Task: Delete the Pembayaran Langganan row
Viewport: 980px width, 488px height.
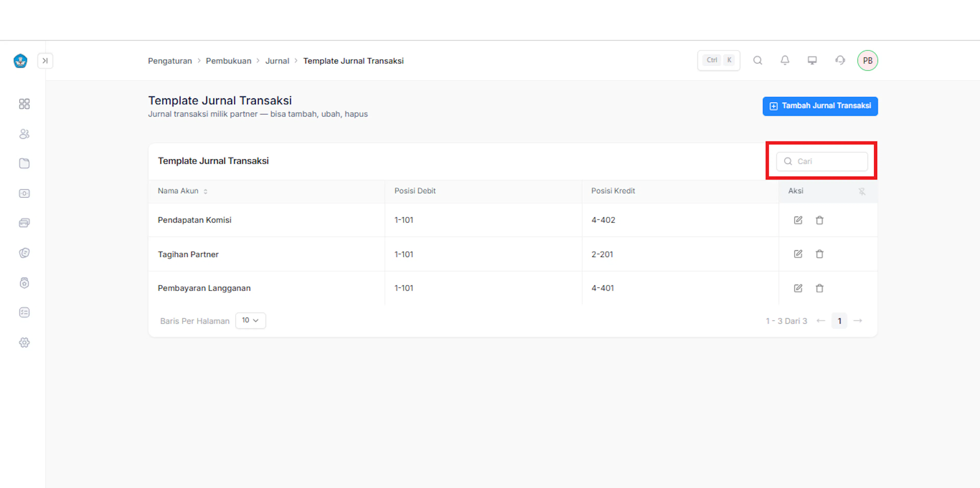Action: tap(819, 288)
